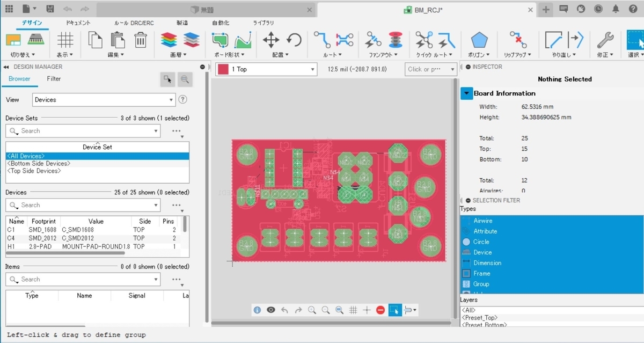
Task: Click the switch-to-schematic icon in ribbon
Action: (13, 40)
